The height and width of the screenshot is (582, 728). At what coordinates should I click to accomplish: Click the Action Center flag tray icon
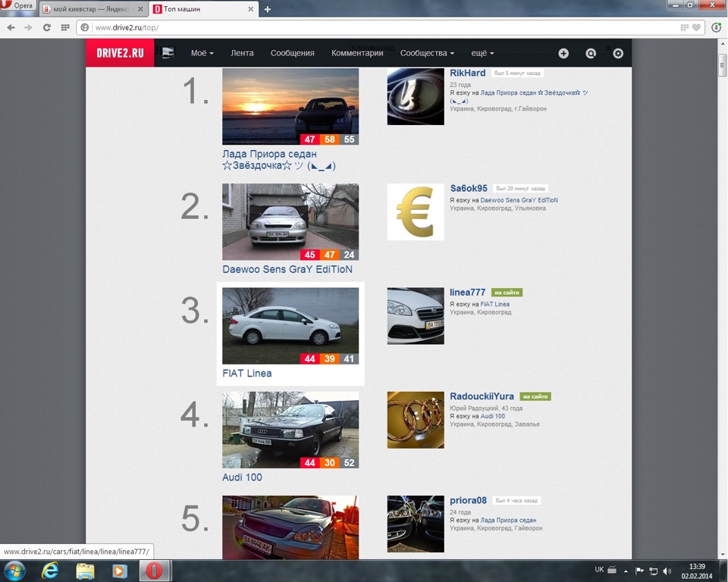pos(639,571)
